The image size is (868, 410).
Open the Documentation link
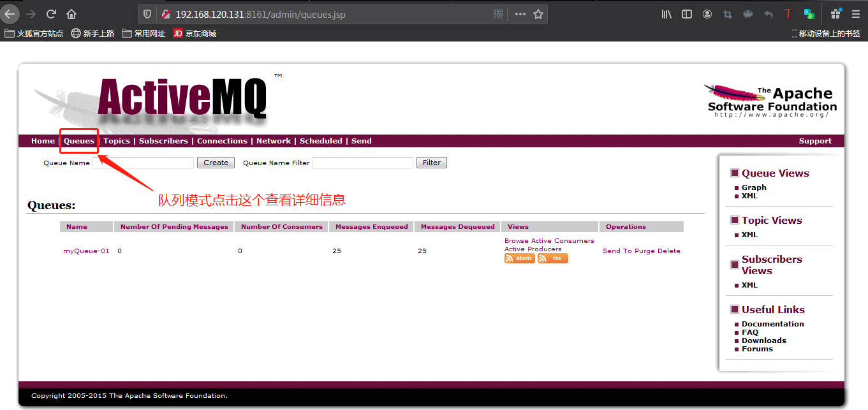pyautogui.click(x=773, y=324)
